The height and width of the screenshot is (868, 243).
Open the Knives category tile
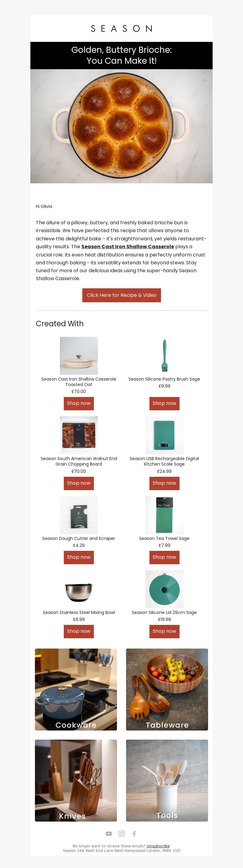76,780
